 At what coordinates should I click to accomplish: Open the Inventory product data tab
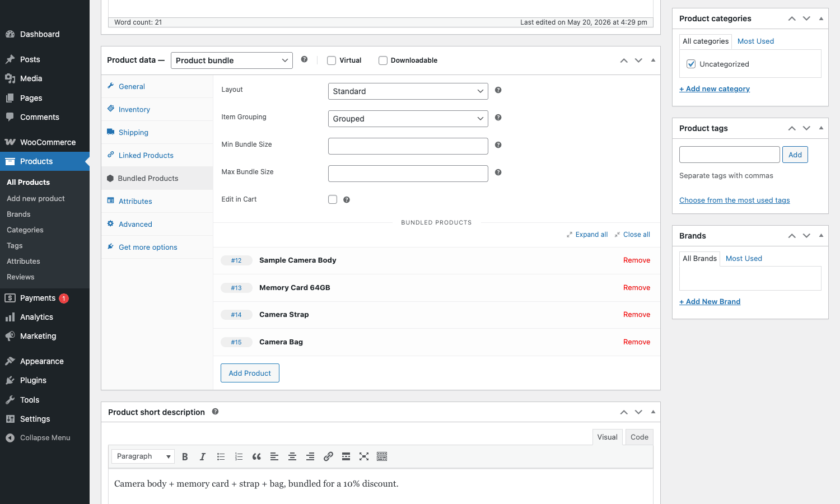[157, 109]
